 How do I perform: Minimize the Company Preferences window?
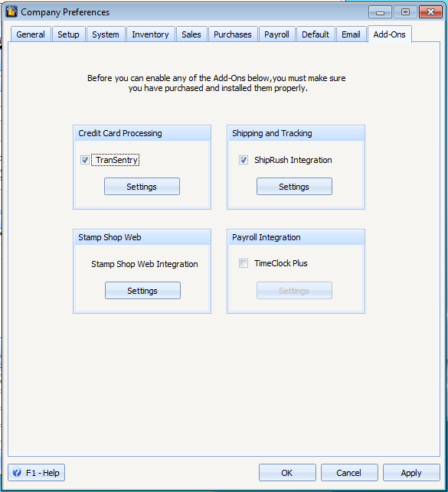coord(380,12)
